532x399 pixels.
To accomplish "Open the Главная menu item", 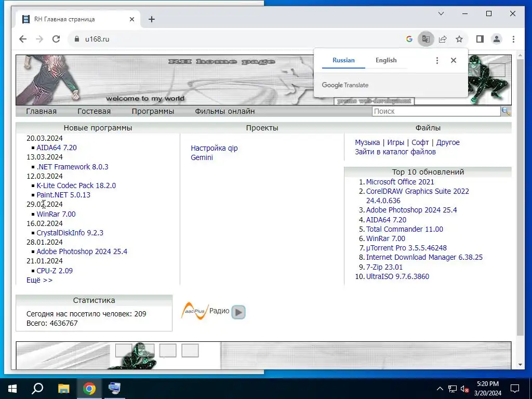I will tap(42, 111).
